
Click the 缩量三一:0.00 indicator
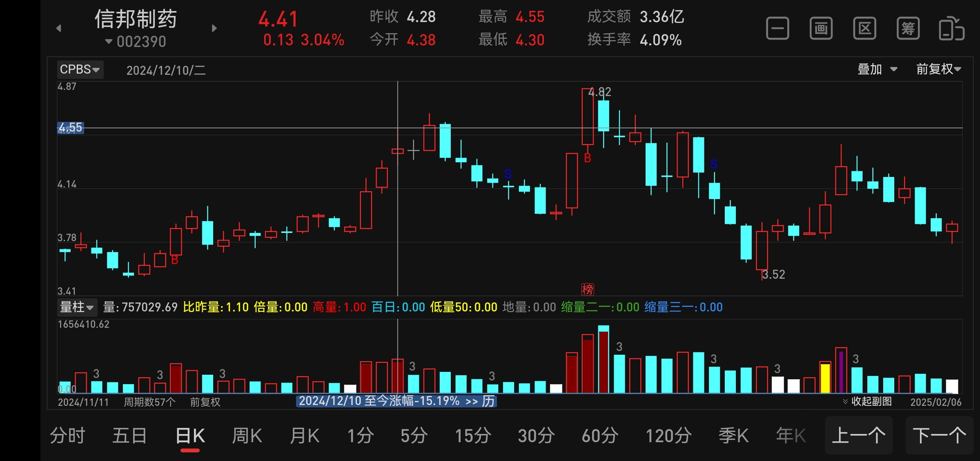[x=684, y=307]
